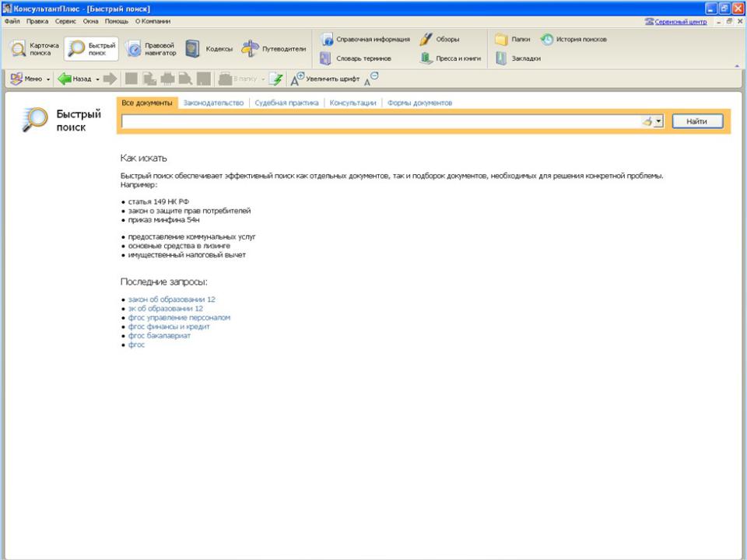The image size is (747, 560).
Task: Expand the В папку dropdown arrow
Action: click(x=263, y=79)
